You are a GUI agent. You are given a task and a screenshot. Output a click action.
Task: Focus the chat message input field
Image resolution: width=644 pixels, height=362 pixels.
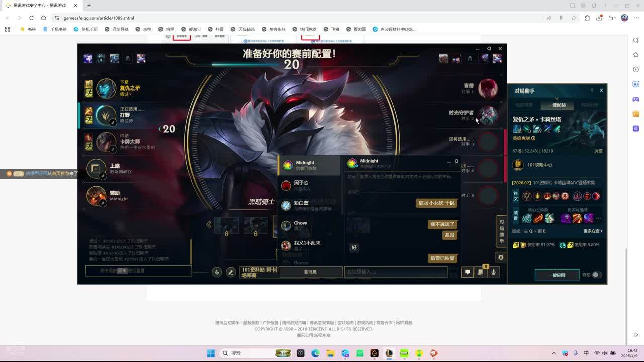point(395,272)
